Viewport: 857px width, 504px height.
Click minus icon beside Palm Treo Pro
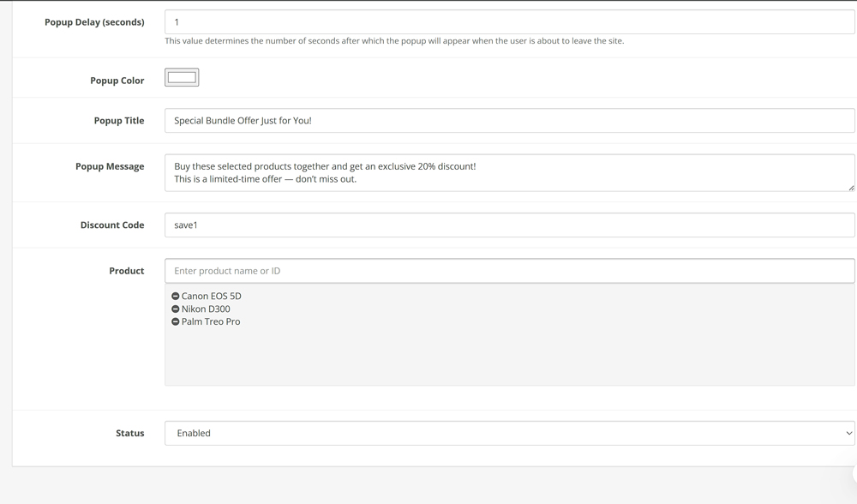click(x=176, y=322)
